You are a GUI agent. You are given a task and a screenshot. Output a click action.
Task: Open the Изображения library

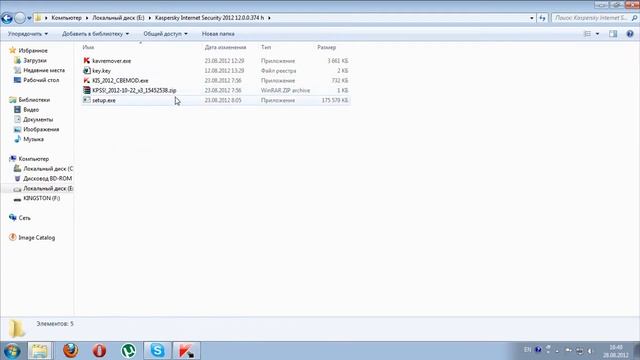pos(41,129)
